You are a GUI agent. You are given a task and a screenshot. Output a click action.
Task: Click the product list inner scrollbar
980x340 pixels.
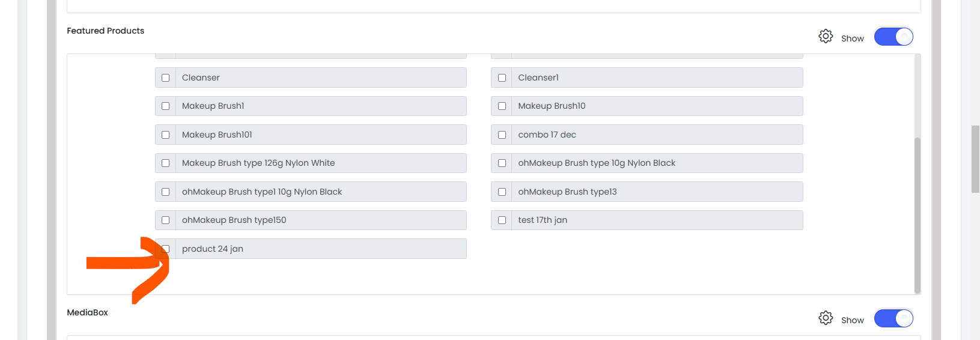[x=918, y=215]
